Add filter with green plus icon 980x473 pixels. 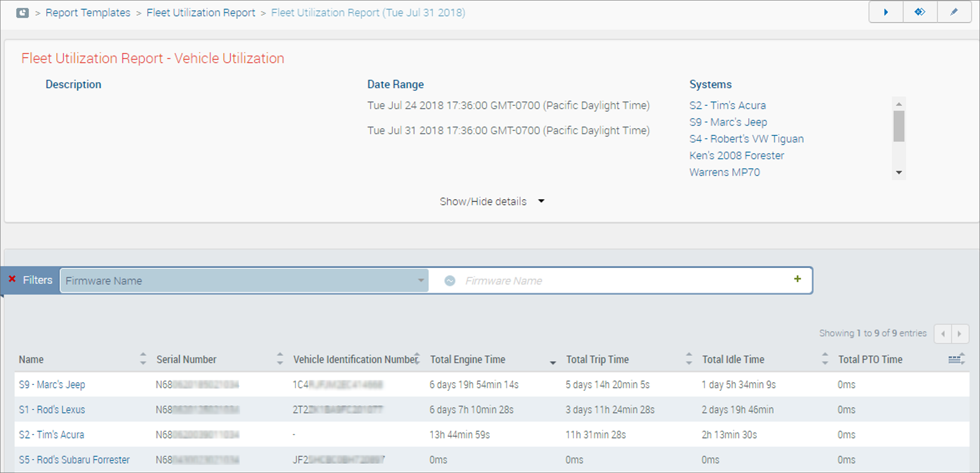tap(797, 279)
